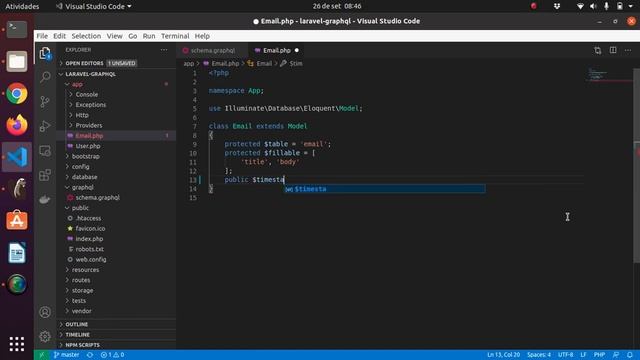Open .htaccess file in the tree

coord(88,218)
